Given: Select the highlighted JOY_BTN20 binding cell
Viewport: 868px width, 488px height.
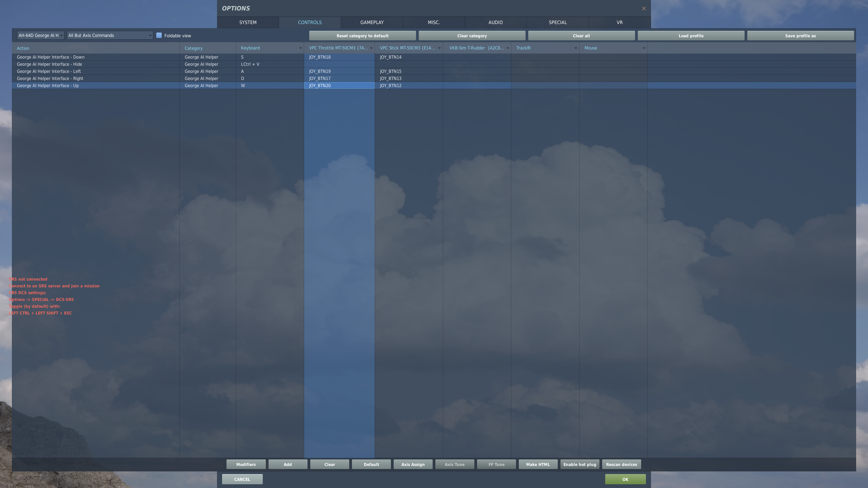Looking at the screenshot, I should (339, 85).
